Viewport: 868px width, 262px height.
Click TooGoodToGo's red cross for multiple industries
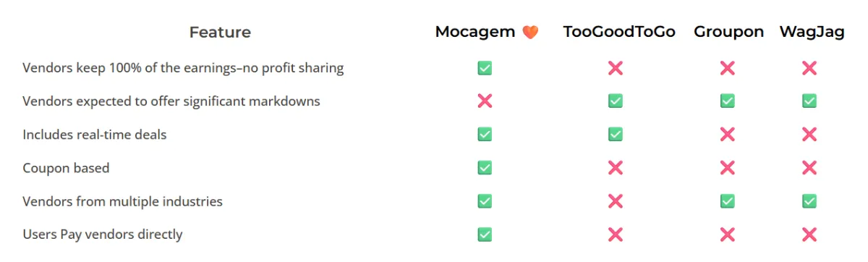(x=616, y=201)
